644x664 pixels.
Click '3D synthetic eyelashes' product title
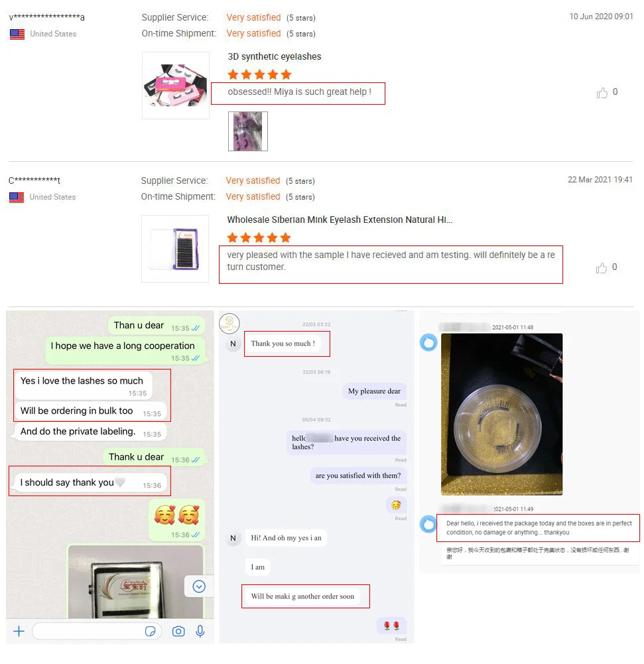coord(275,57)
